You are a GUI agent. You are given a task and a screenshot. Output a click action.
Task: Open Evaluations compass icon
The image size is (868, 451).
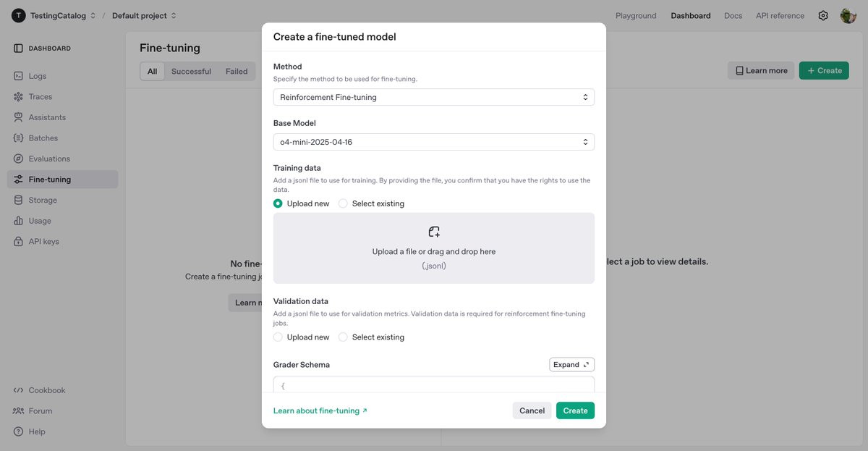[x=19, y=159]
